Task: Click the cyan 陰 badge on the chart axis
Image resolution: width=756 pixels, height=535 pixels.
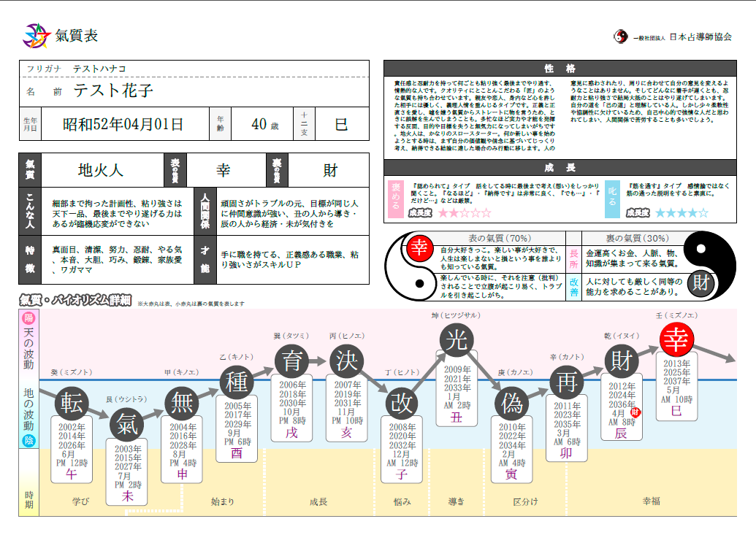Action: (28, 440)
